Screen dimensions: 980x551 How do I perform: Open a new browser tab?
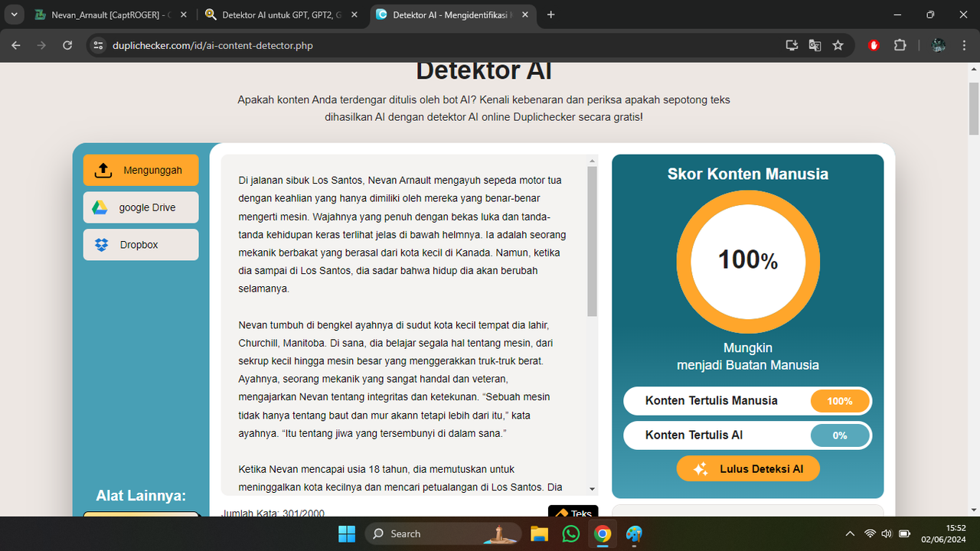point(551,15)
